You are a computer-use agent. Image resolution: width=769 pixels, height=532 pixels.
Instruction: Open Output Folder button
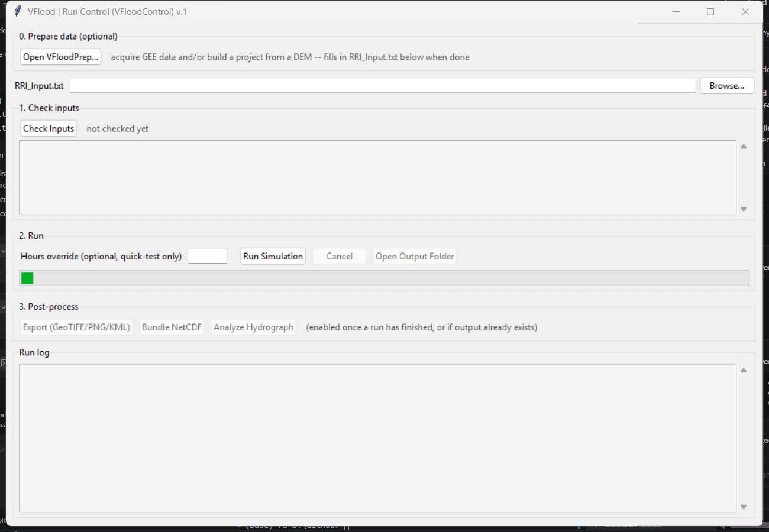415,257
